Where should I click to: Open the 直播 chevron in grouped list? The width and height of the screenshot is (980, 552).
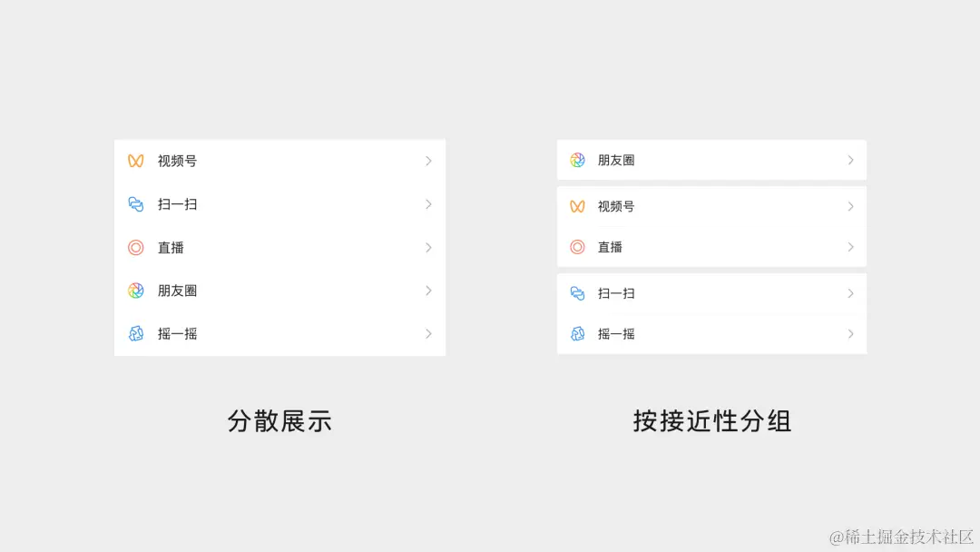[850, 247]
